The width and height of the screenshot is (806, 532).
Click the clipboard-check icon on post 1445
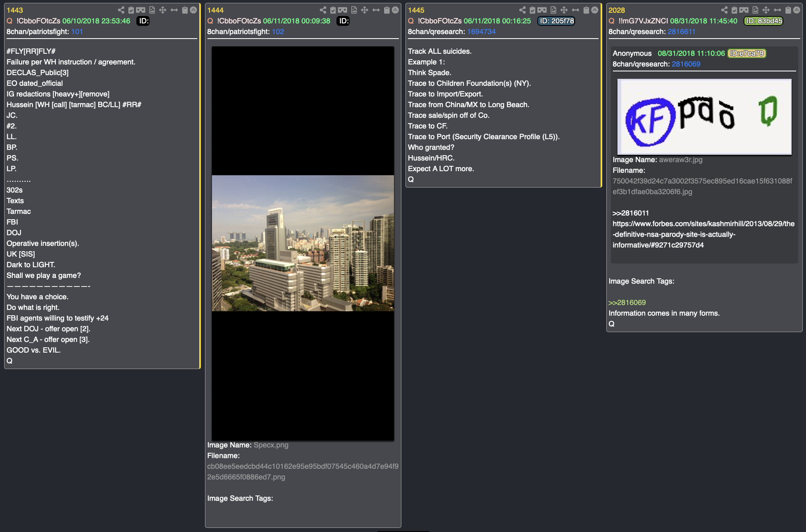pyautogui.click(x=532, y=10)
